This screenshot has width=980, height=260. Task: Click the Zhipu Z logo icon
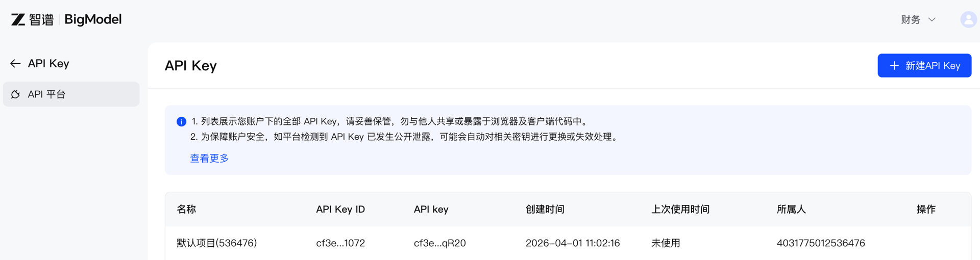point(18,19)
